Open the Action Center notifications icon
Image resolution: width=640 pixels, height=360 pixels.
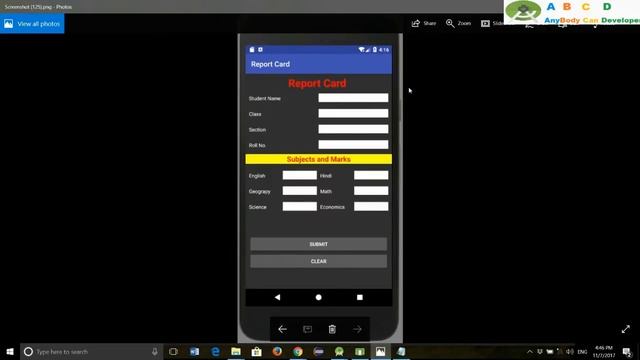[x=627, y=351]
